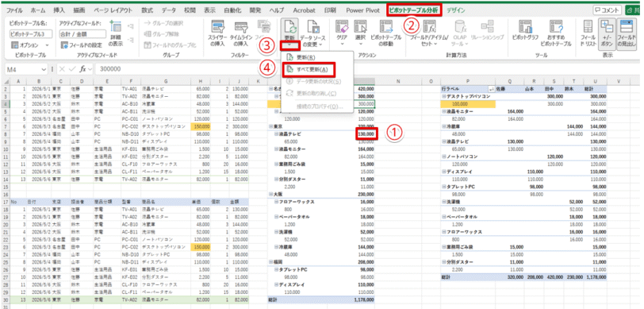Viewport: 644px width, 309px height.
Task: Open the オプション dropdown arrow
Action: [47, 45]
